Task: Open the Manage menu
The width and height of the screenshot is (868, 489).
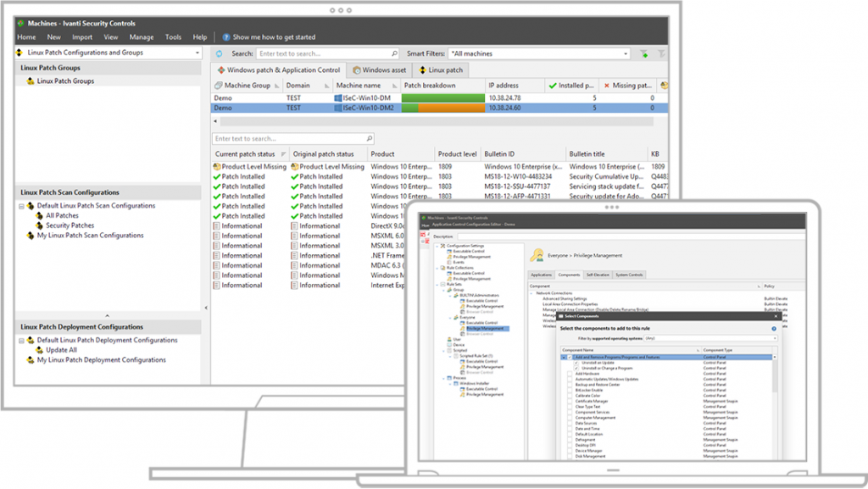Action: pos(142,37)
